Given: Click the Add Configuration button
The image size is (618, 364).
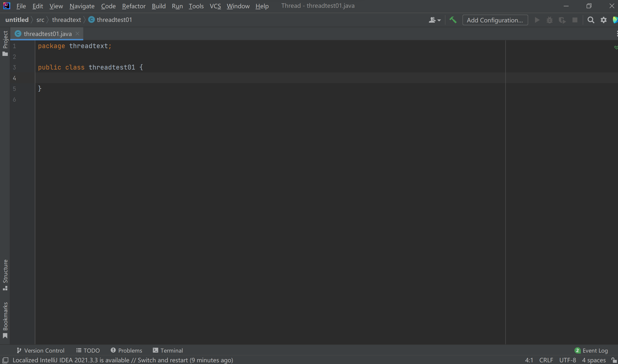Looking at the screenshot, I should point(495,20).
